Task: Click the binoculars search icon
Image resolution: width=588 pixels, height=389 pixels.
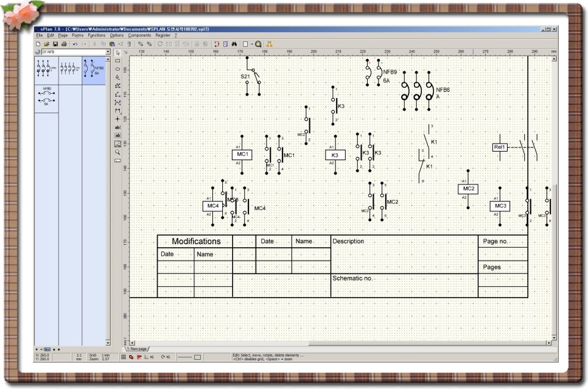Action: 234,44
